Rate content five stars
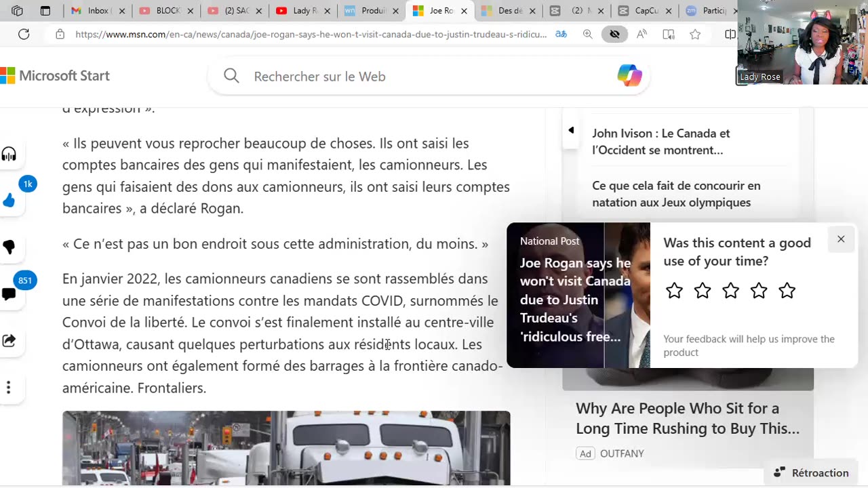 787,291
